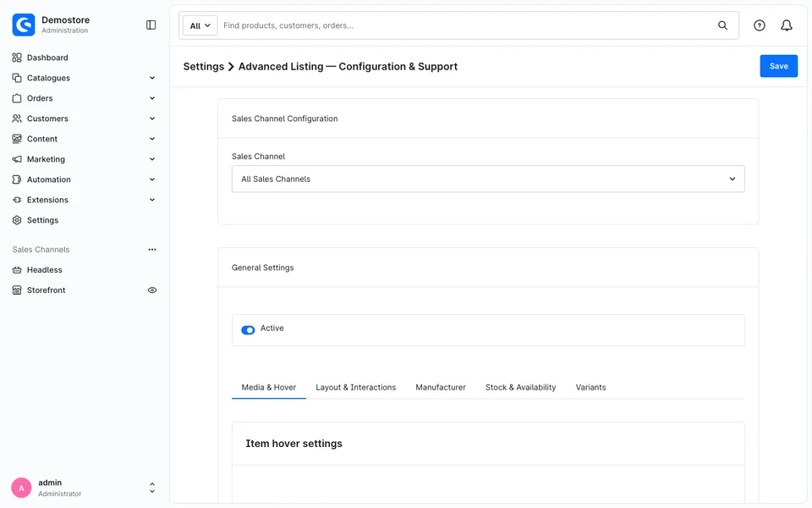Click the admin avatar circle
812x508 pixels.
tap(21, 488)
